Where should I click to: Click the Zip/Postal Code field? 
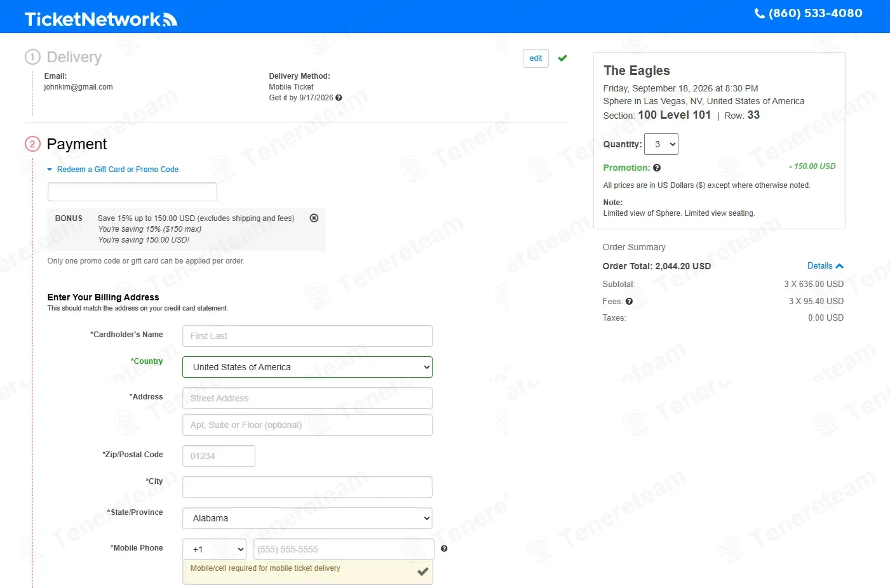click(x=219, y=456)
